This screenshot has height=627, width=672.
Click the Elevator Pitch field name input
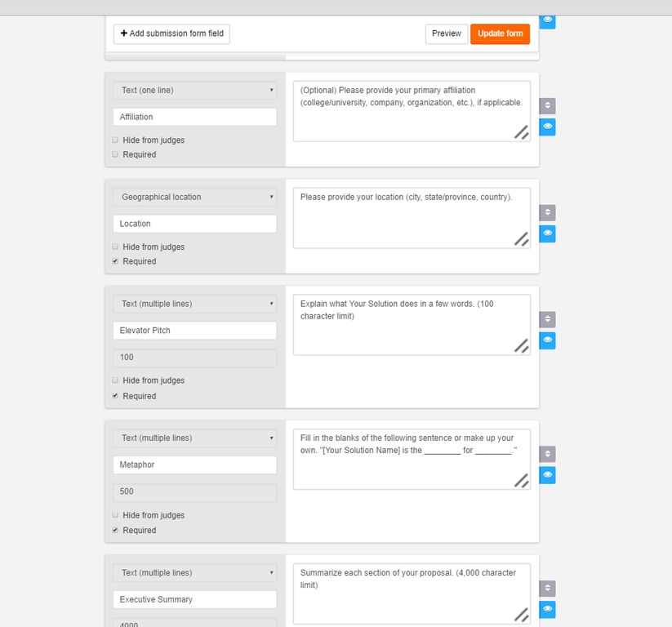click(x=194, y=331)
